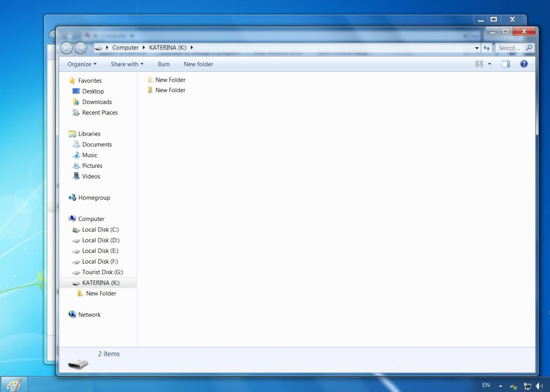This screenshot has width=550, height=392.
Task: Open the recent pages dropdown arrow
Action: click(x=90, y=48)
